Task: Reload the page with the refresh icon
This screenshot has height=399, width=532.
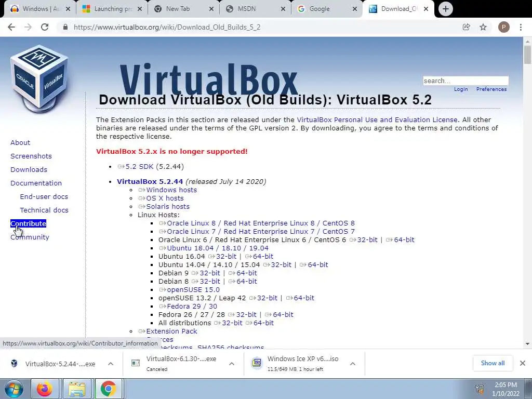Action: point(45,27)
